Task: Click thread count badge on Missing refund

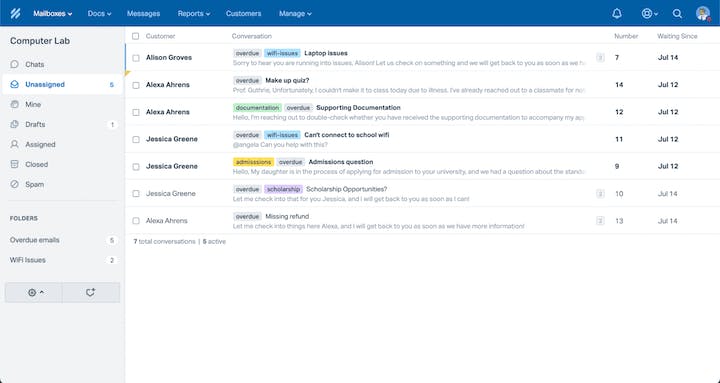Action: [x=600, y=221]
